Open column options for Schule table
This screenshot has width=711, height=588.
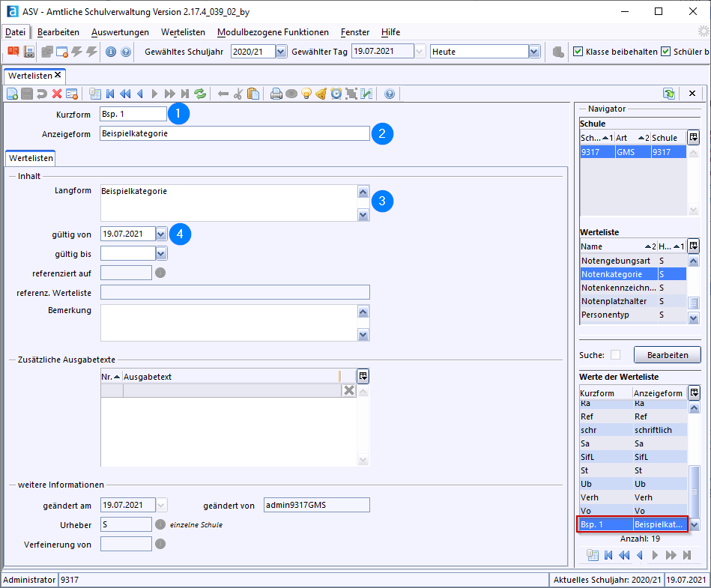click(x=693, y=137)
